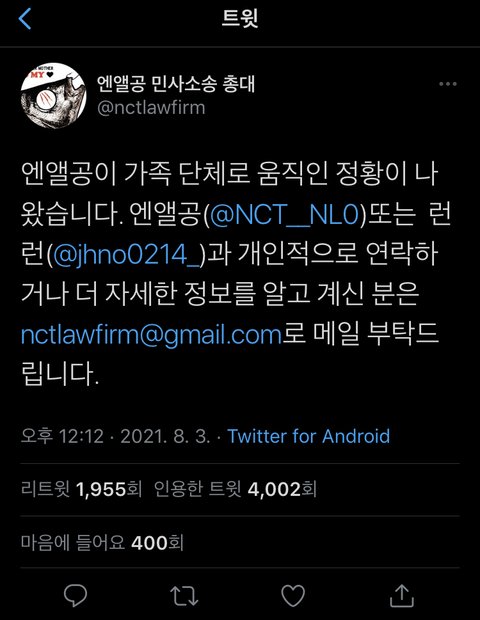Tap the reply speech bubble icon

[x=75, y=595]
